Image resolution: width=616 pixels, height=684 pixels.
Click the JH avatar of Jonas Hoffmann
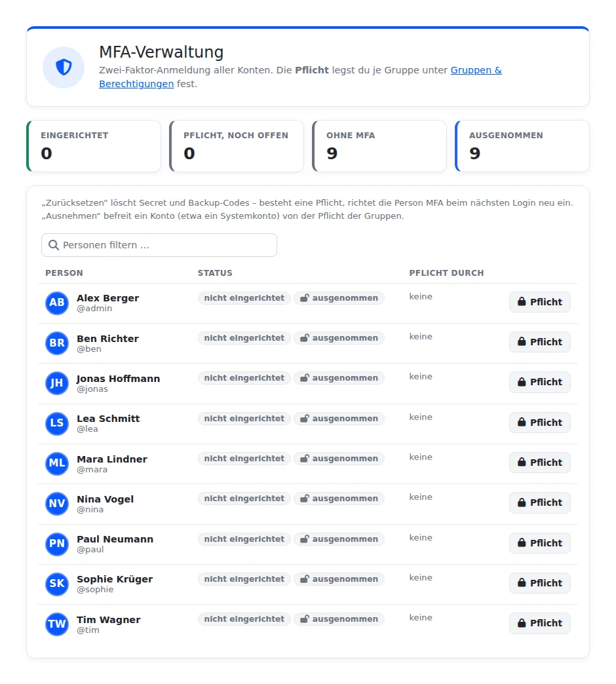coord(57,383)
